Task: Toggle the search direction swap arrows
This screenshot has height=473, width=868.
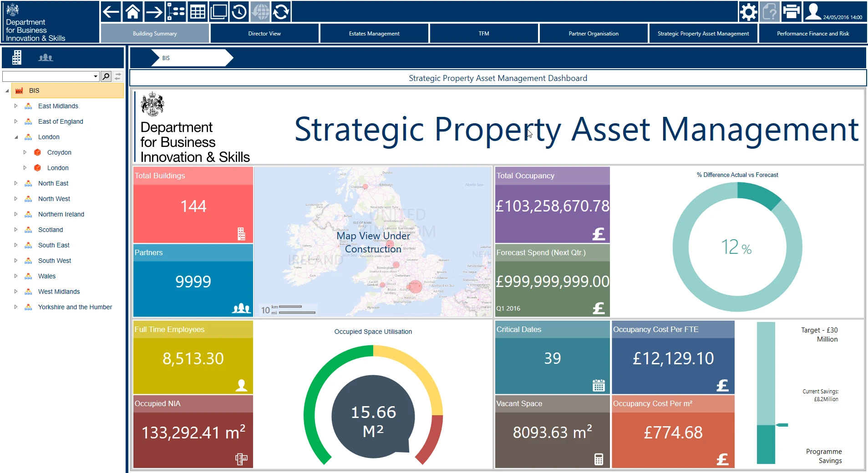Action: coord(117,76)
